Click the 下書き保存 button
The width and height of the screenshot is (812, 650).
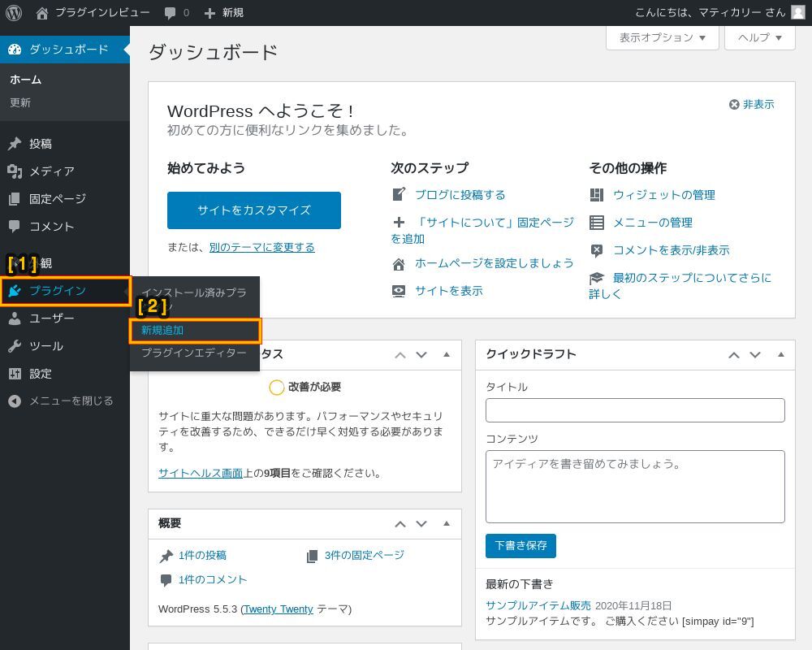[520, 546]
